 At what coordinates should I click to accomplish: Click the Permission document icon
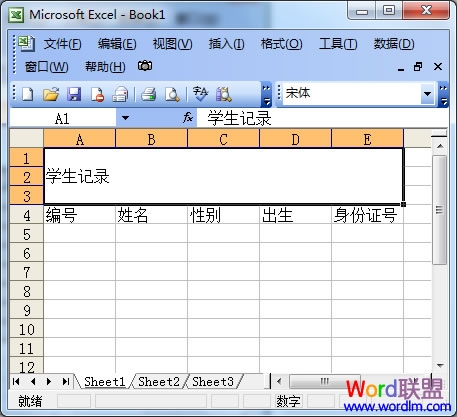pos(97,95)
